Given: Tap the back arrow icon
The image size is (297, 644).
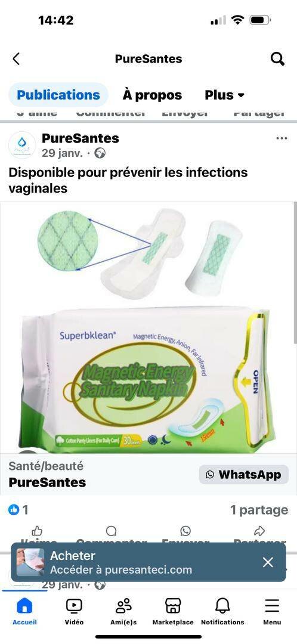Looking at the screenshot, I should 16,58.
